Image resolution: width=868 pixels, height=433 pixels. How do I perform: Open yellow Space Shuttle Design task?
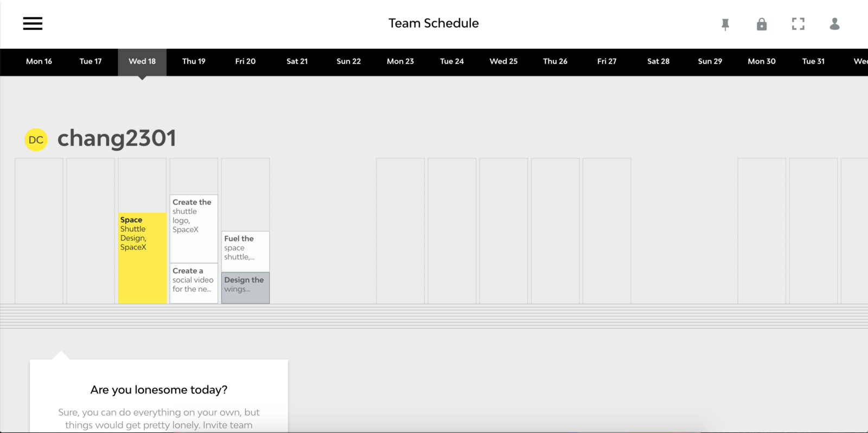[x=142, y=258]
